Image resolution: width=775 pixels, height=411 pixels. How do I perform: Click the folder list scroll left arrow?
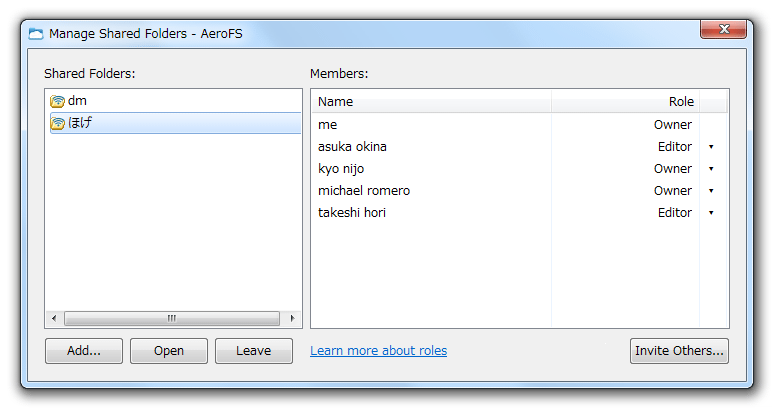[54, 318]
